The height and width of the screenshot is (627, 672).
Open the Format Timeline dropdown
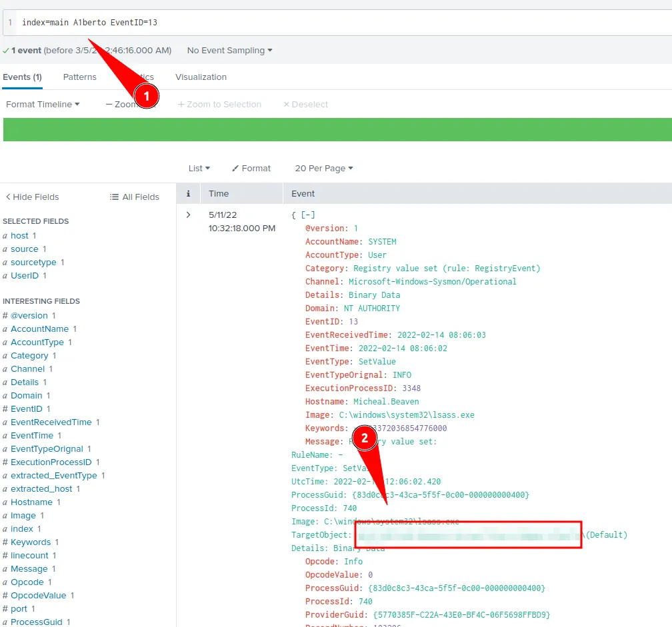click(42, 104)
